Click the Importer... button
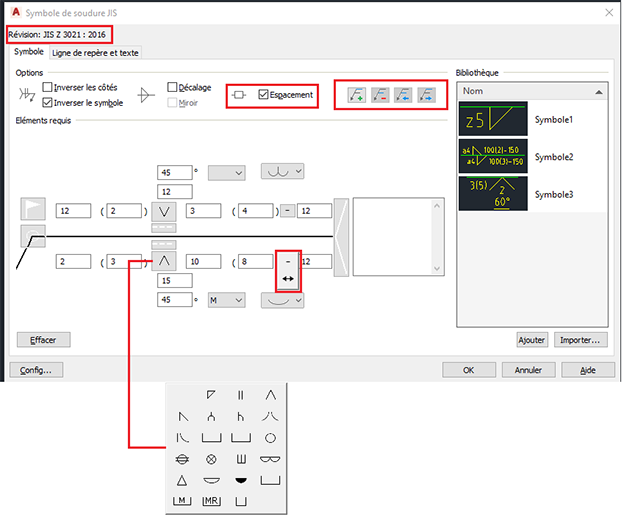The width and height of the screenshot is (624, 517). click(581, 340)
